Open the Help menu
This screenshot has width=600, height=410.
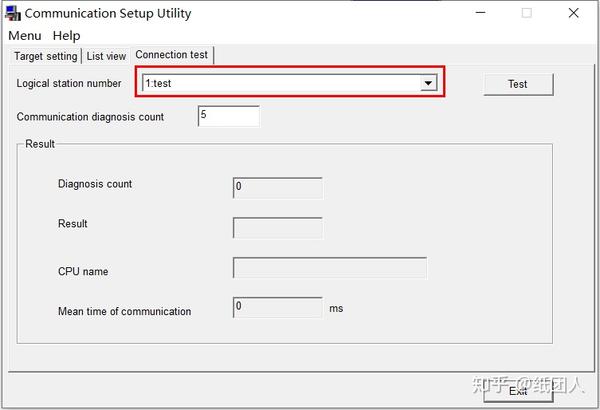(67, 36)
